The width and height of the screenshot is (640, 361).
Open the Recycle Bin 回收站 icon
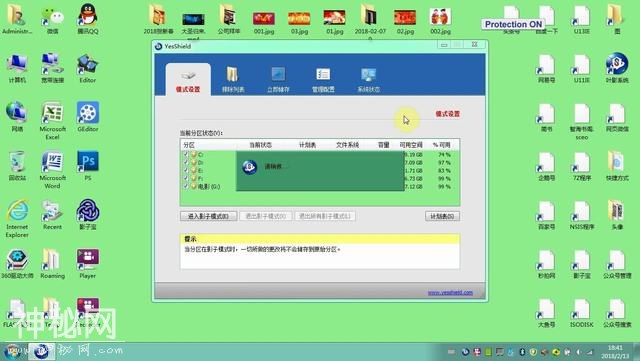click(x=17, y=166)
